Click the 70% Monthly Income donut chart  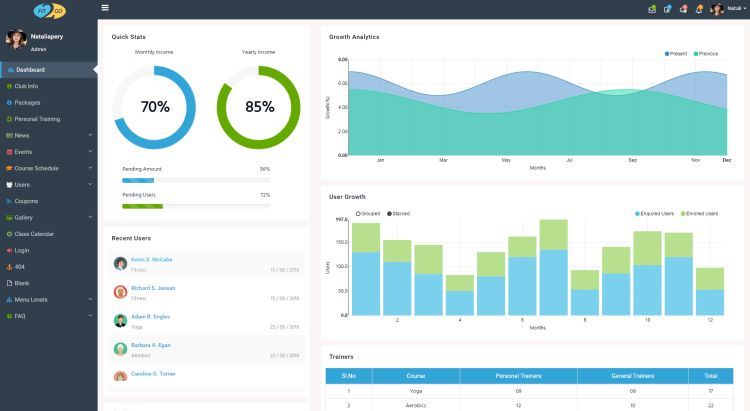click(154, 107)
